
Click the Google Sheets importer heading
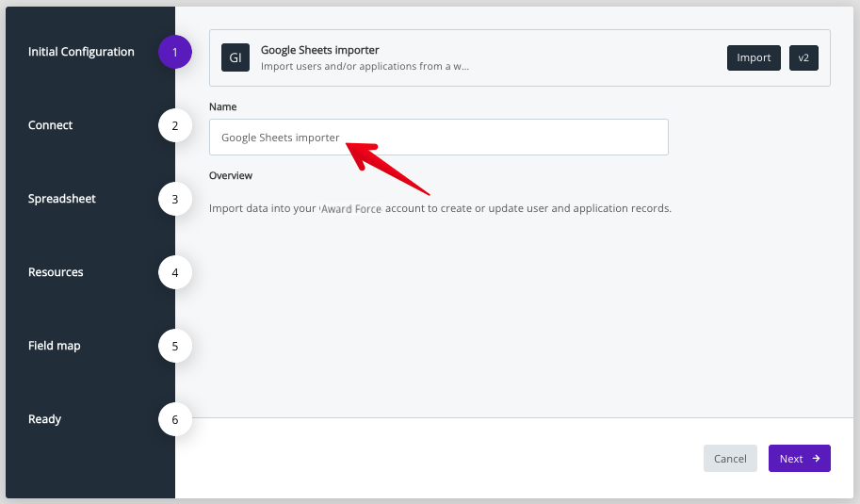click(x=319, y=50)
